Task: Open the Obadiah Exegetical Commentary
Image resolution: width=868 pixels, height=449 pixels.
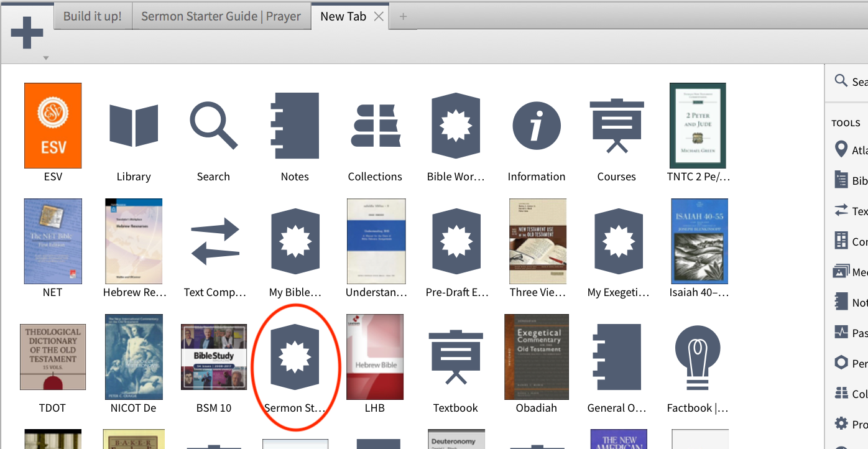Action: tap(536, 357)
